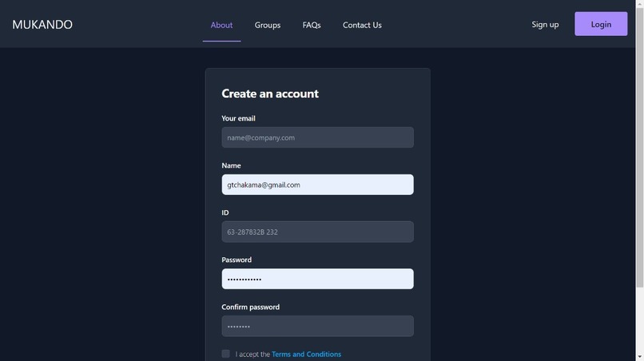
Task: Click the 'I accept the' label text
Action: click(x=252, y=354)
